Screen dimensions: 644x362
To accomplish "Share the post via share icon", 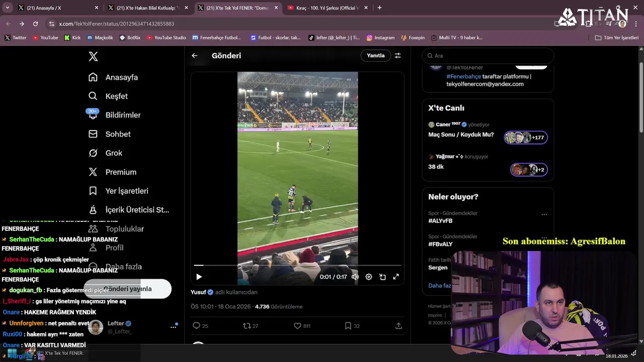I will point(398,326).
